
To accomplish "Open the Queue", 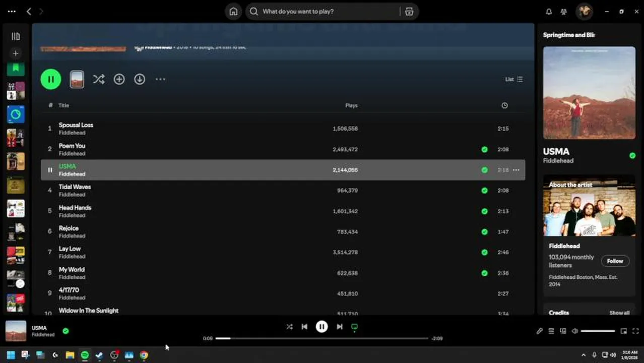I will click(x=551, y=331).
